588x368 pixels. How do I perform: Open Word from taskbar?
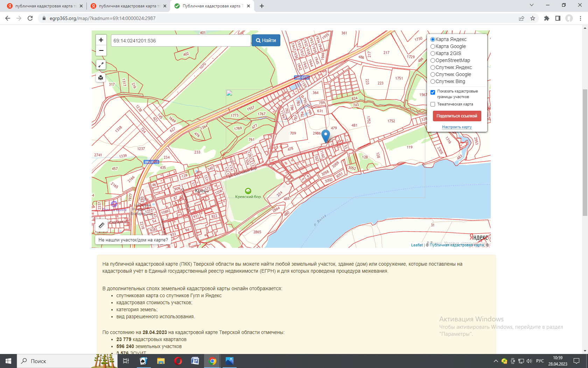pos(195,361)
